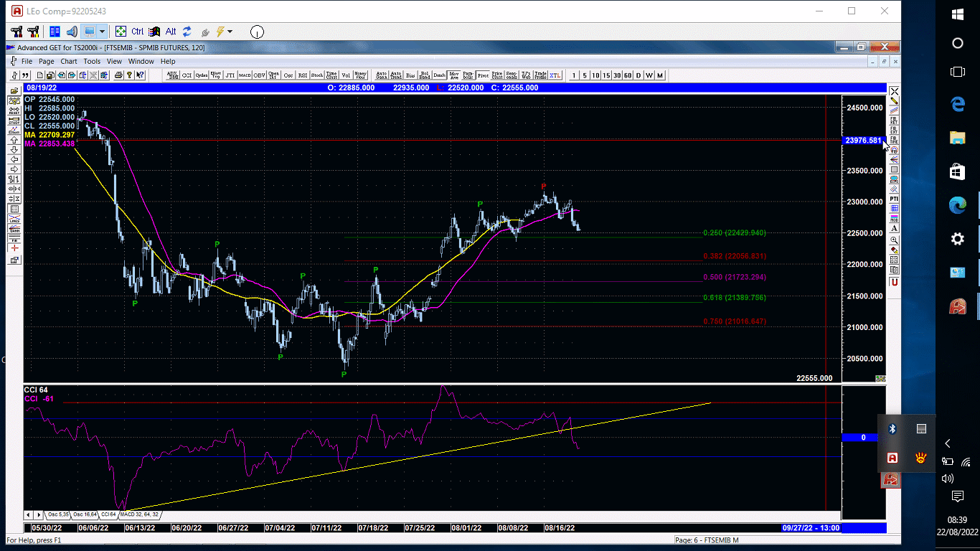Viewport: 980px width, 551px height.
Task: Toggle the Money Flow study
Action: (x=361, y=74)
